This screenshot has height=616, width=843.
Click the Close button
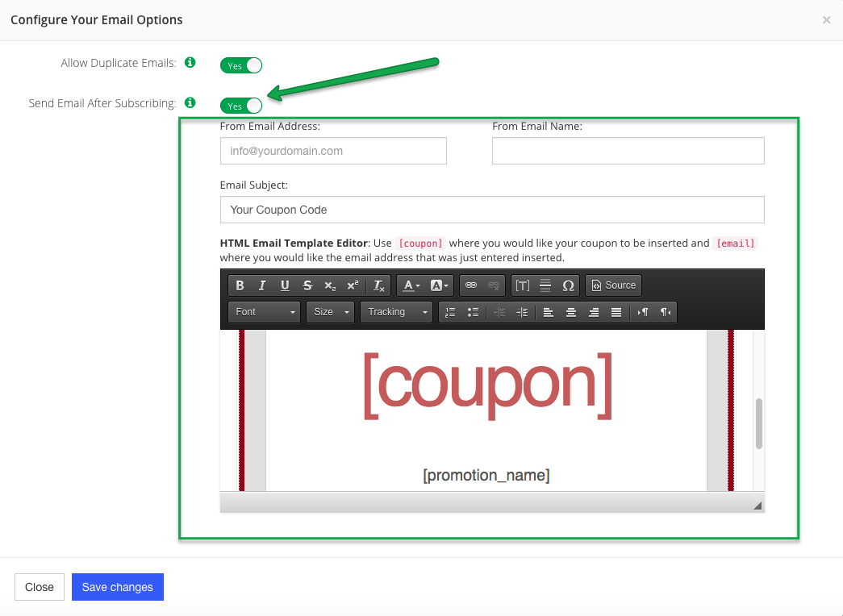click(x=39, y=587)
